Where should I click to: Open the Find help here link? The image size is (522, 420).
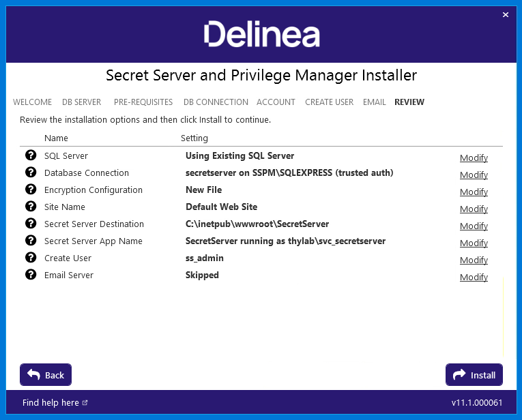[x=55, y=403]
